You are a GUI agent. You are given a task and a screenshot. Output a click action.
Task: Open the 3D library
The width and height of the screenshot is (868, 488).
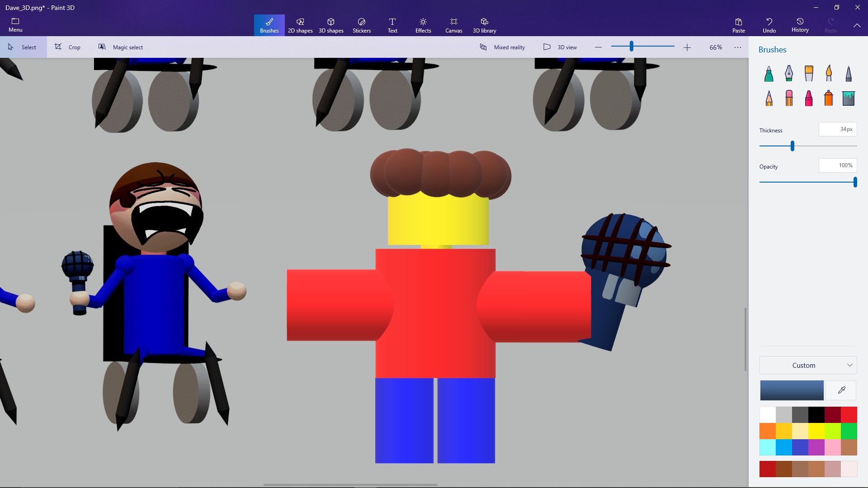(x=485, y=25)
